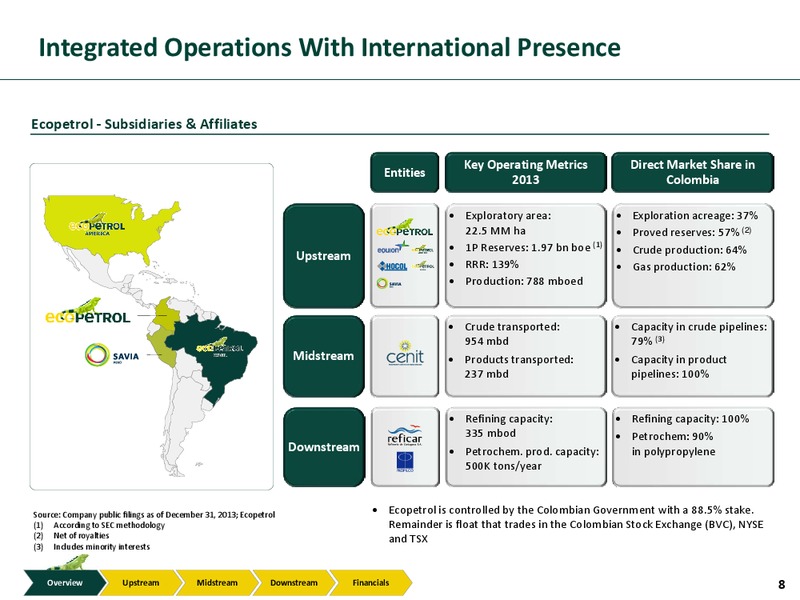This screenshot has height=600, width=800.
Task: Click 'Capacity in crude pipelines: 79%' text
Action: tap(699, 334)
